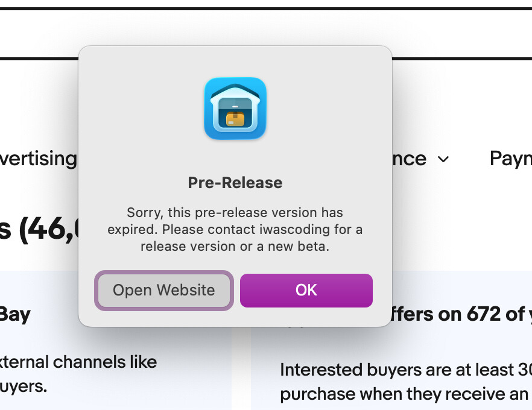Screen dimensions: 532x410
Task: Click the 'uyers.' text in left card
Action: click(24, 386)
